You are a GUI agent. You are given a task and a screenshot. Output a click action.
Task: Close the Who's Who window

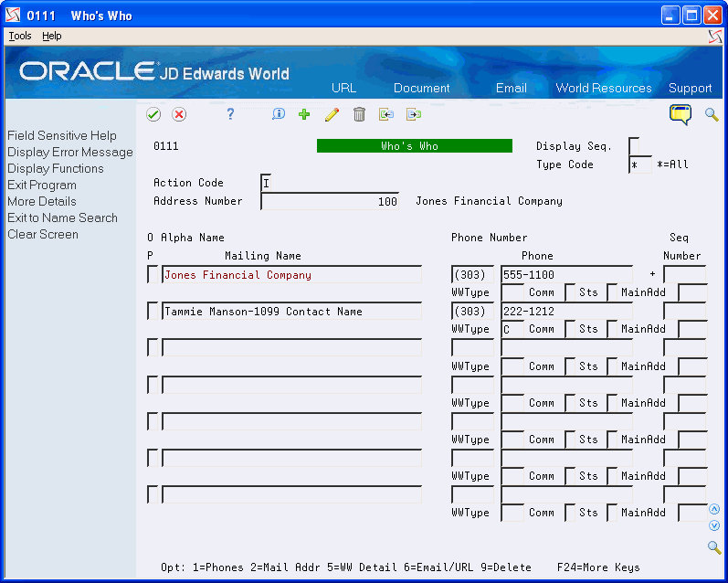click(x=712, y=16)
